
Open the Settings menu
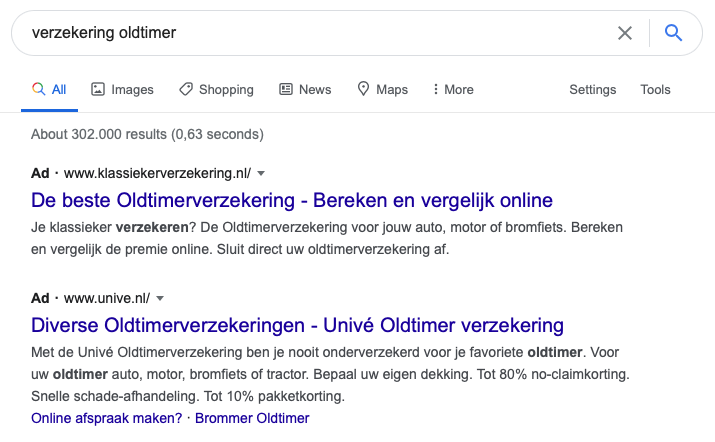point(592,89)
